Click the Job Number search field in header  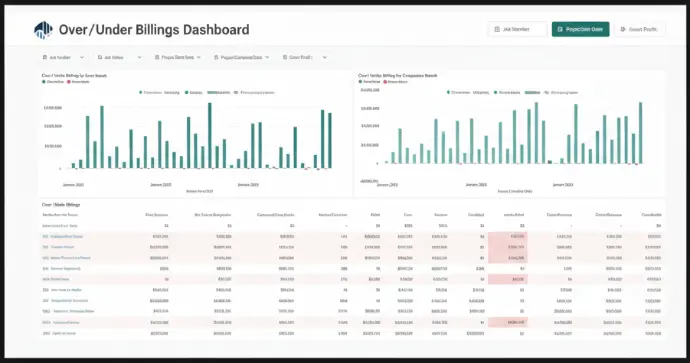point(517,29)
